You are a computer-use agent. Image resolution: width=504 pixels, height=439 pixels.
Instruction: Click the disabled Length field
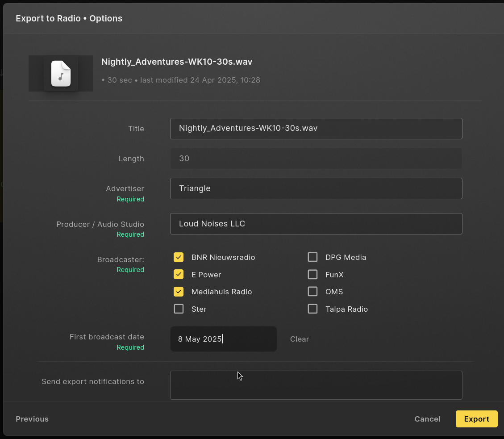316,159
